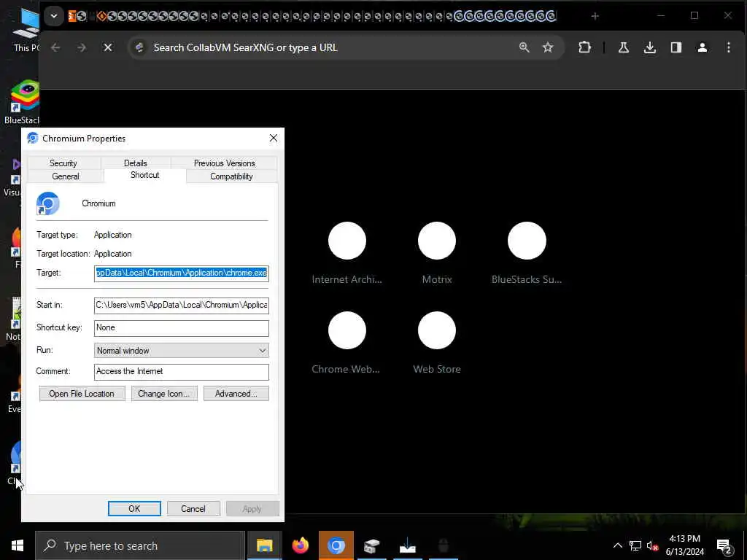Select the Shortcut tab

[x=145, y=175]
